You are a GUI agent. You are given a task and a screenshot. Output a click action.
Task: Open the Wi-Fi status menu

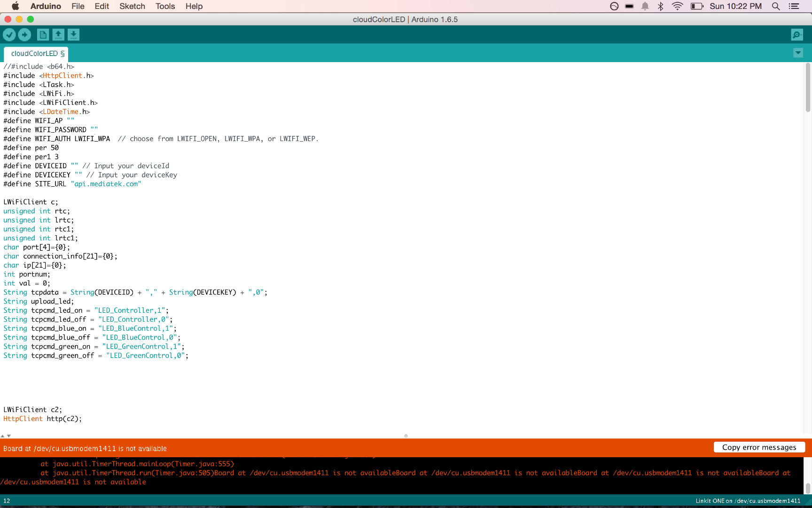pyautogui.click(x=677, y=6)
